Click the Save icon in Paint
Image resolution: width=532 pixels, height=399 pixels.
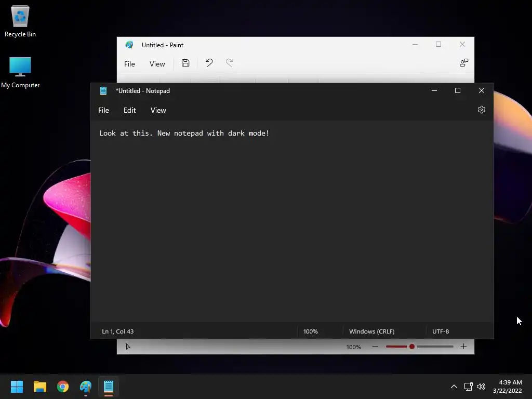click(x=185, y=63)
